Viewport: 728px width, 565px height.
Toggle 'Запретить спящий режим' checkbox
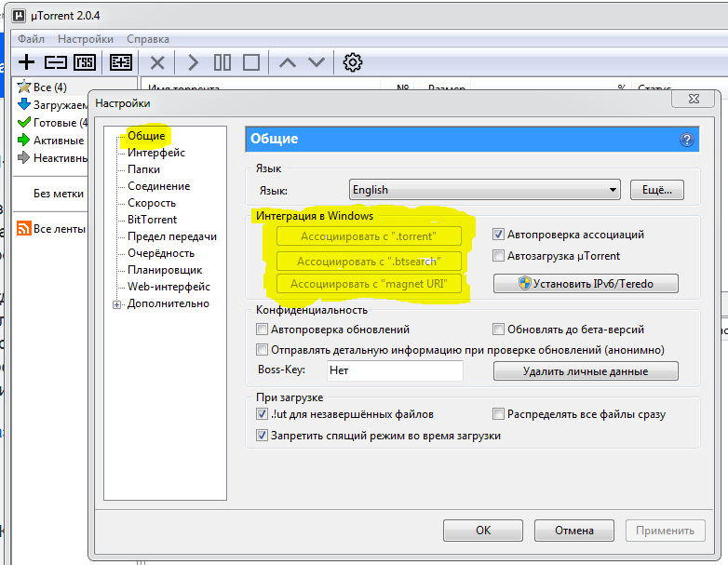(262, 436)
